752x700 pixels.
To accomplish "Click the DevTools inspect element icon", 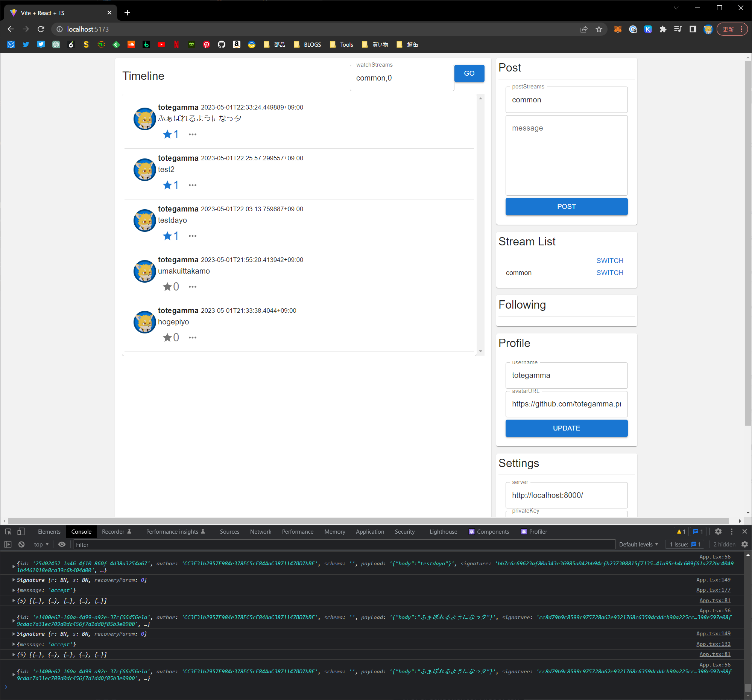I will coord(8,532).
